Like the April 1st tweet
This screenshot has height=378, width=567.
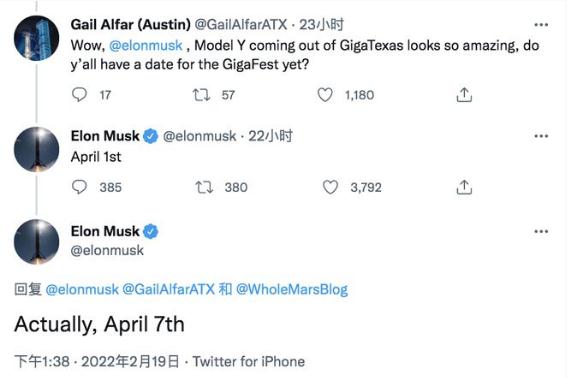coord(330,187)
